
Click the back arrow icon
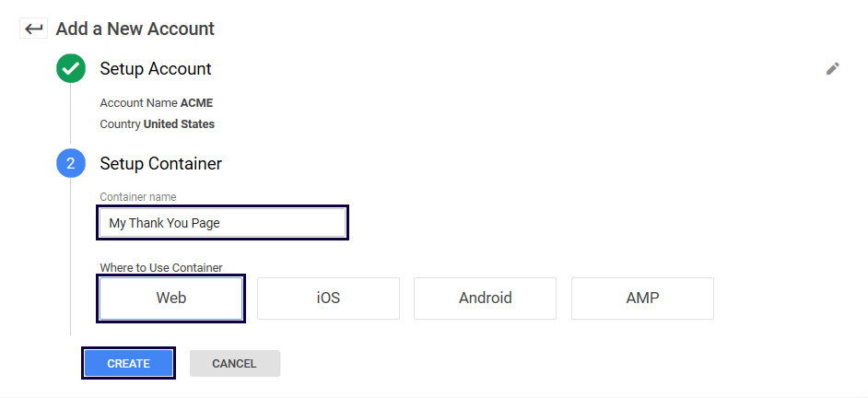(x=34, y=29)
